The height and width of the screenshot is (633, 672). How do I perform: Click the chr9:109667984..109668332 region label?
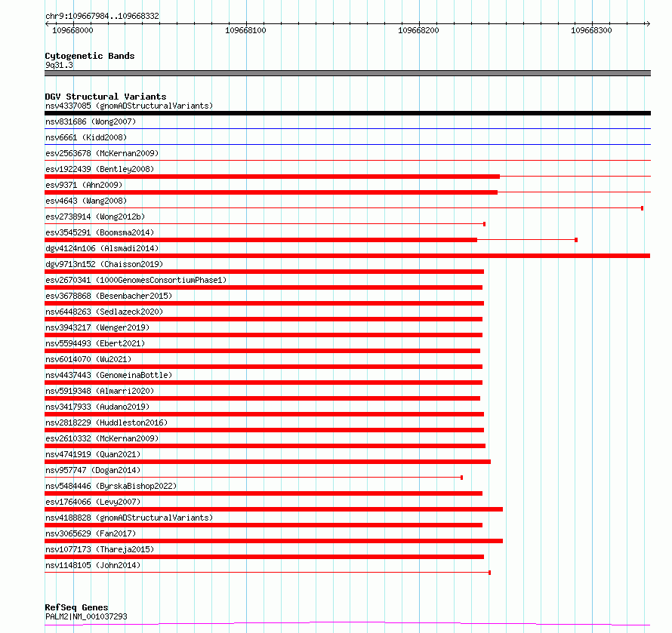tap(102, 16)
